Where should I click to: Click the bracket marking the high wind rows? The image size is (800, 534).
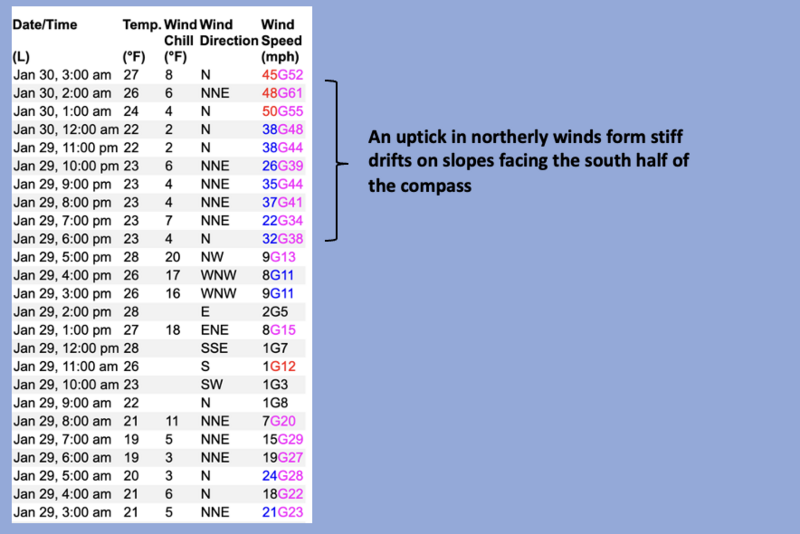tap(342, 162)
